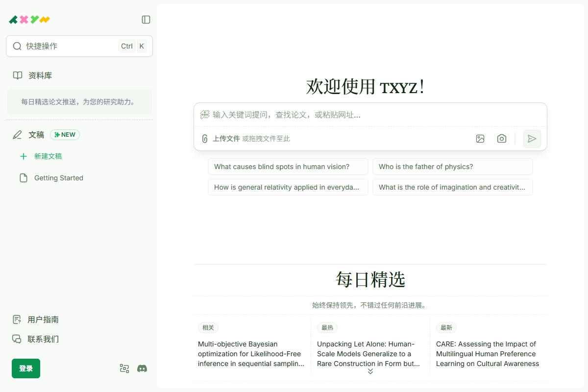Click the TXYZ colorful logo
This screenshot has width=588, height=392.
tap(28, 19)
